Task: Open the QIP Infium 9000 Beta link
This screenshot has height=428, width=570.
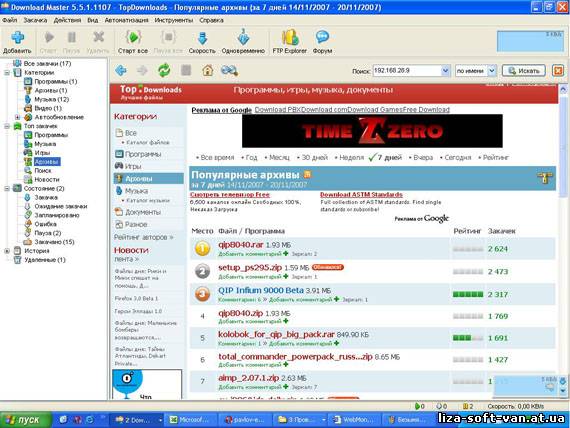Action: tap(261, 290)
